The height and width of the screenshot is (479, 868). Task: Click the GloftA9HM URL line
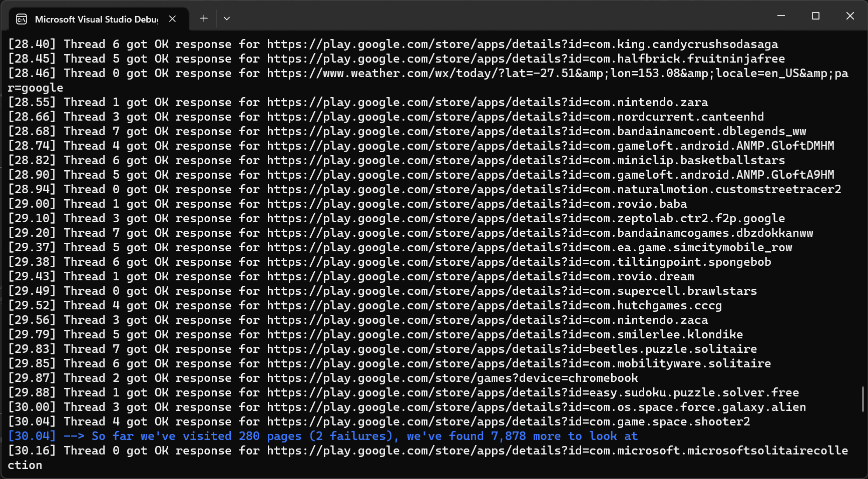(x=421, y=175)
